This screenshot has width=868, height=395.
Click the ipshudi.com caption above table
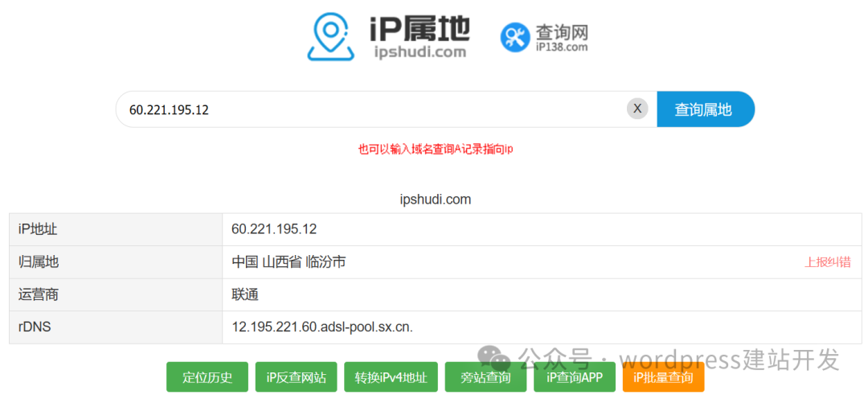[435, 200]
